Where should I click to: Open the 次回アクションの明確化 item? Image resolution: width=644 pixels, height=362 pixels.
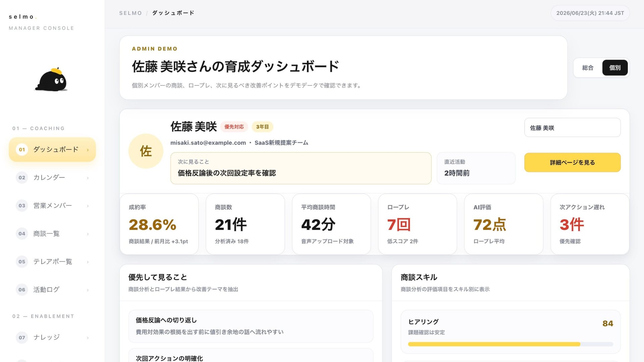[251, 355]
